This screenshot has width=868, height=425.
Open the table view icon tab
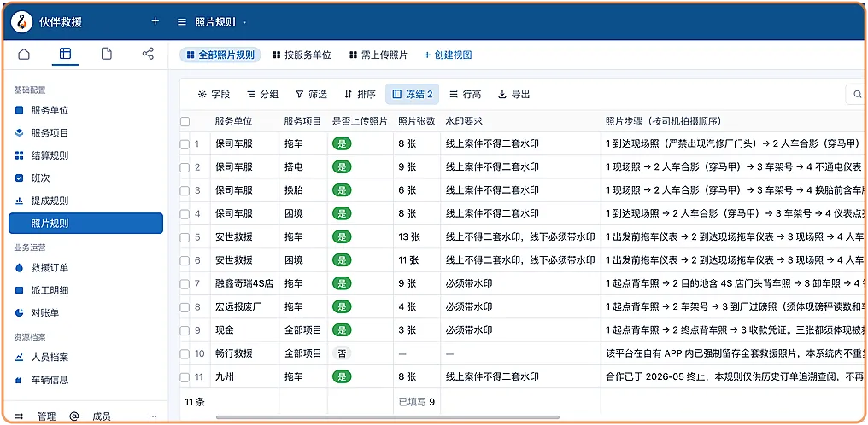pyautogui.click(x=65, y=54)
